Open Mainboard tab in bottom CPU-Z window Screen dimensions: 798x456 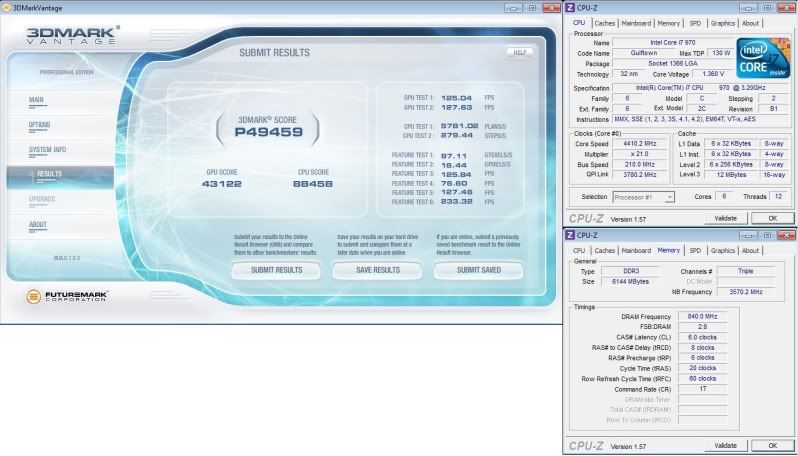coord(636,251)
